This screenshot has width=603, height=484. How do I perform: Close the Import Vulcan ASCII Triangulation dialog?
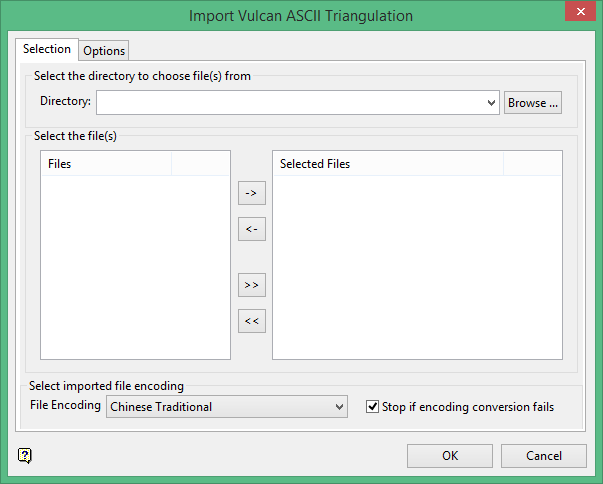click(x=574, y=14)
